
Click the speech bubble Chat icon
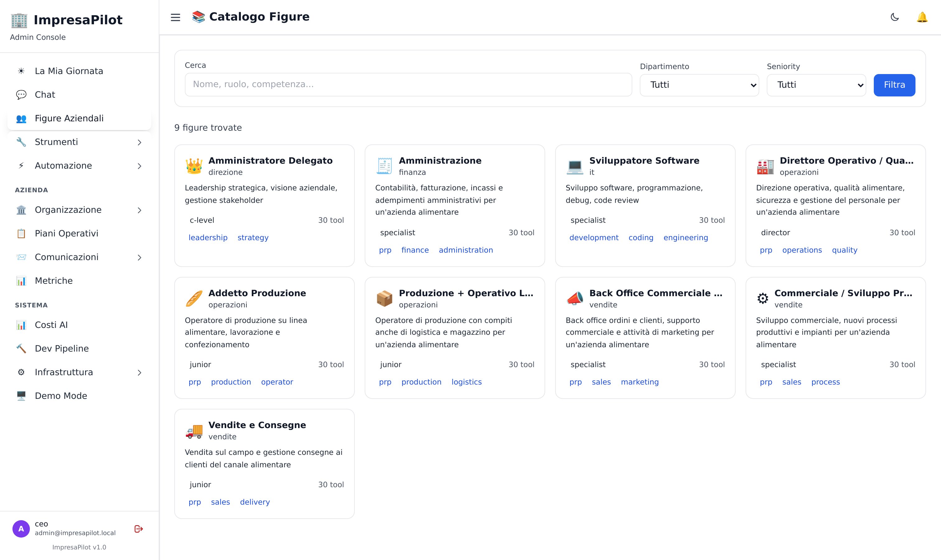[21, 95]
